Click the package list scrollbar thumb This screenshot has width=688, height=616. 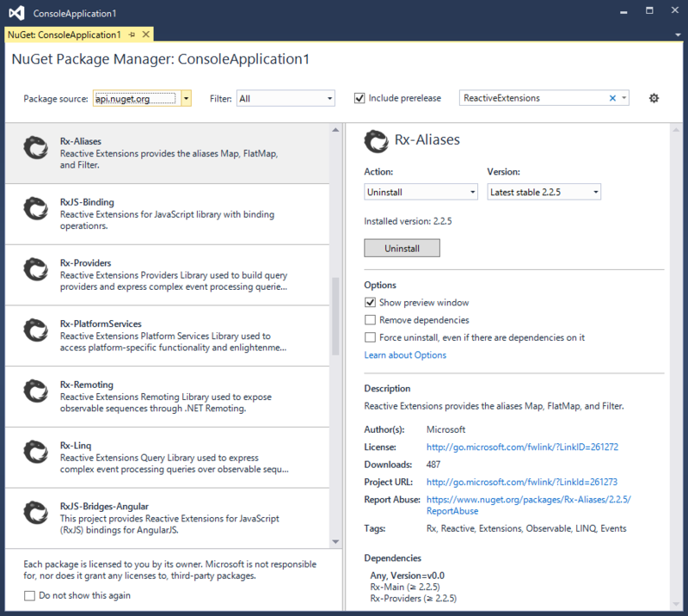[x=335, y=316]
